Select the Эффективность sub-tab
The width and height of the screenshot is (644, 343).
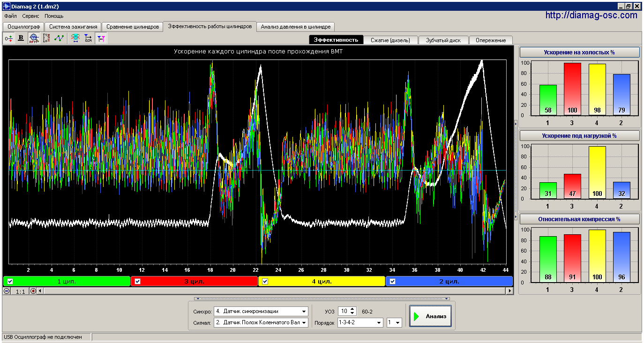[336, 40]
